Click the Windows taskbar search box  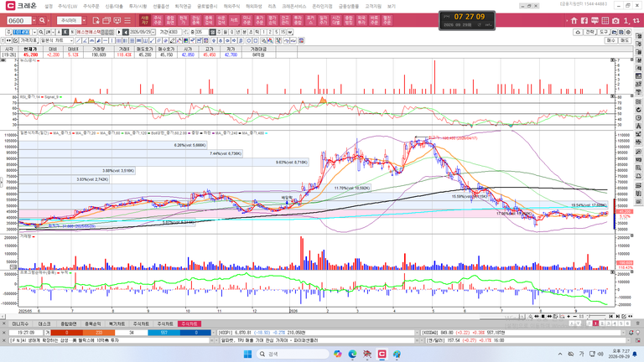(293, 354)
